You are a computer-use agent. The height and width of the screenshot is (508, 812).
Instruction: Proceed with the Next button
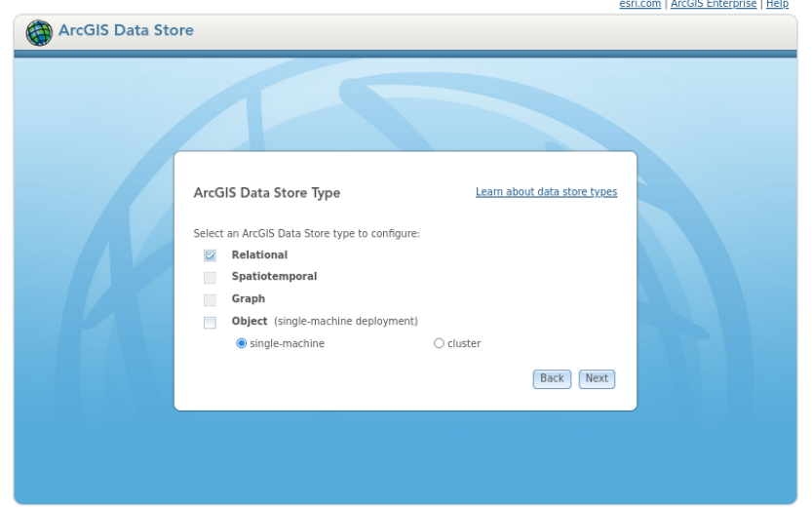pos(597,378)
